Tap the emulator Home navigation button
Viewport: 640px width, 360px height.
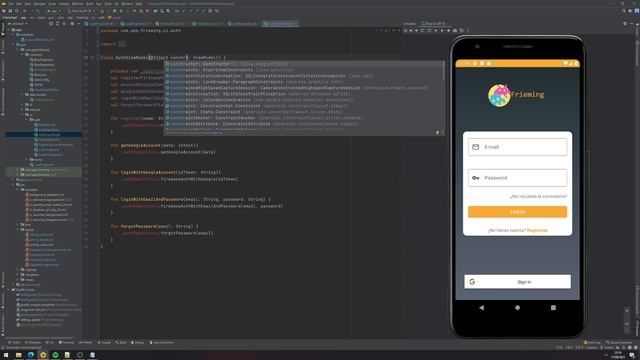tap(518, 307)
